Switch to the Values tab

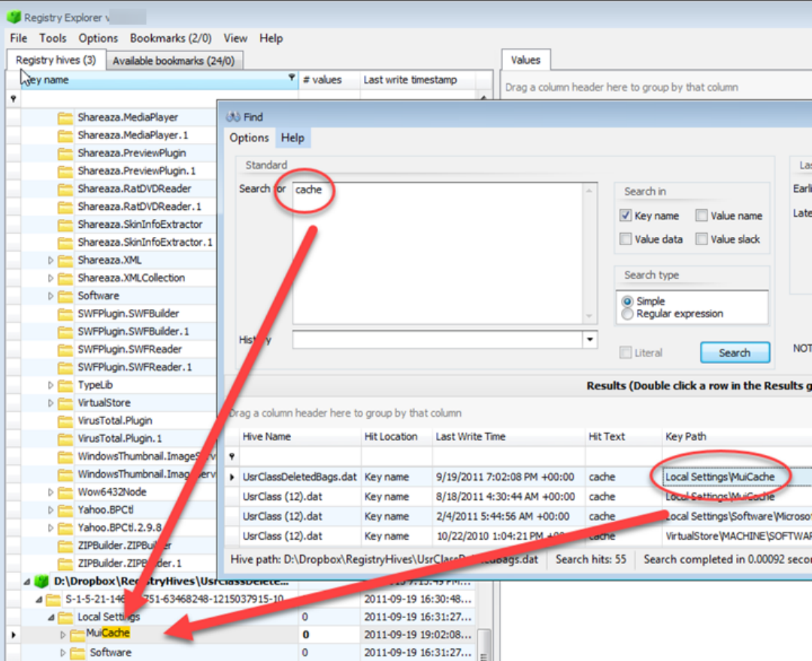(526, 60)
